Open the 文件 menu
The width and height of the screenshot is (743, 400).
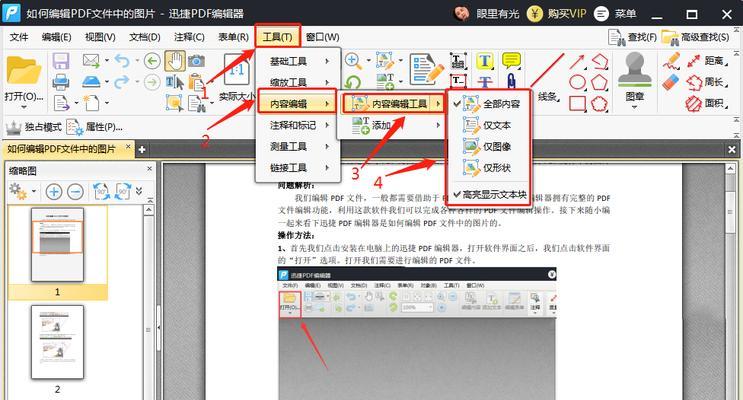(x=19, y=37)
